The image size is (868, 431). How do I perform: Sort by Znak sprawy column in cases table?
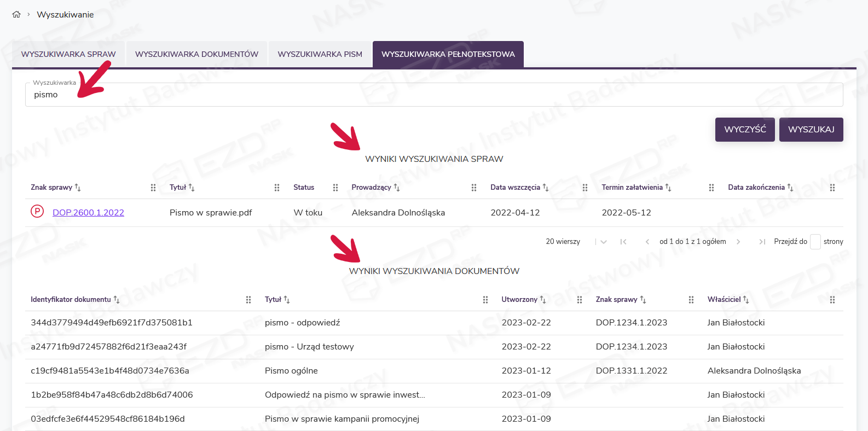[x=78, y=188]
